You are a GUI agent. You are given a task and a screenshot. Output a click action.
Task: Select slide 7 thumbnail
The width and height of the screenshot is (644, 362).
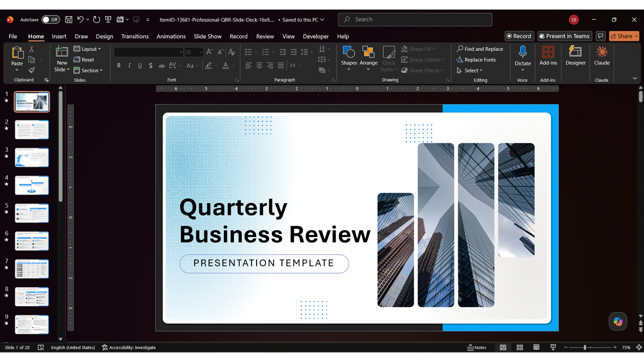[x=32, y=268]
